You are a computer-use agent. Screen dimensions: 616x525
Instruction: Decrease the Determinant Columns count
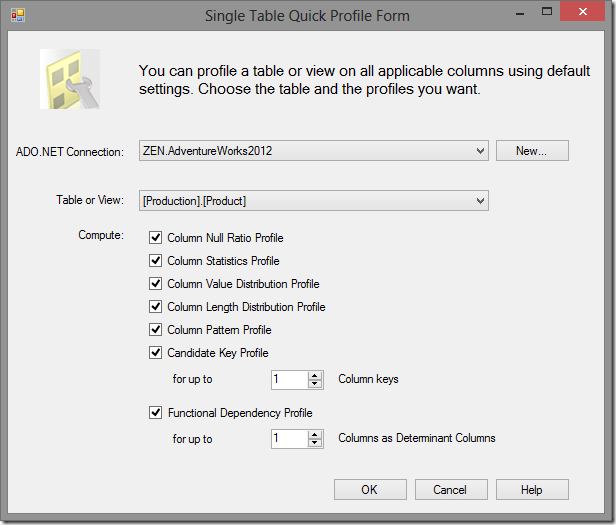click(315, 443)
